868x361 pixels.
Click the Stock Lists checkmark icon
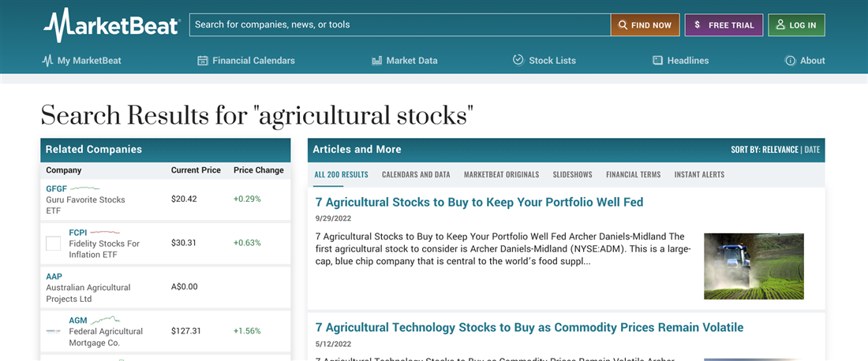(x=518, y=60)
